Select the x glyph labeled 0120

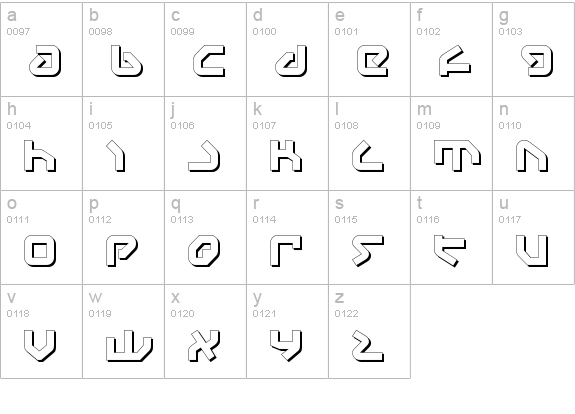coord(205,331)
